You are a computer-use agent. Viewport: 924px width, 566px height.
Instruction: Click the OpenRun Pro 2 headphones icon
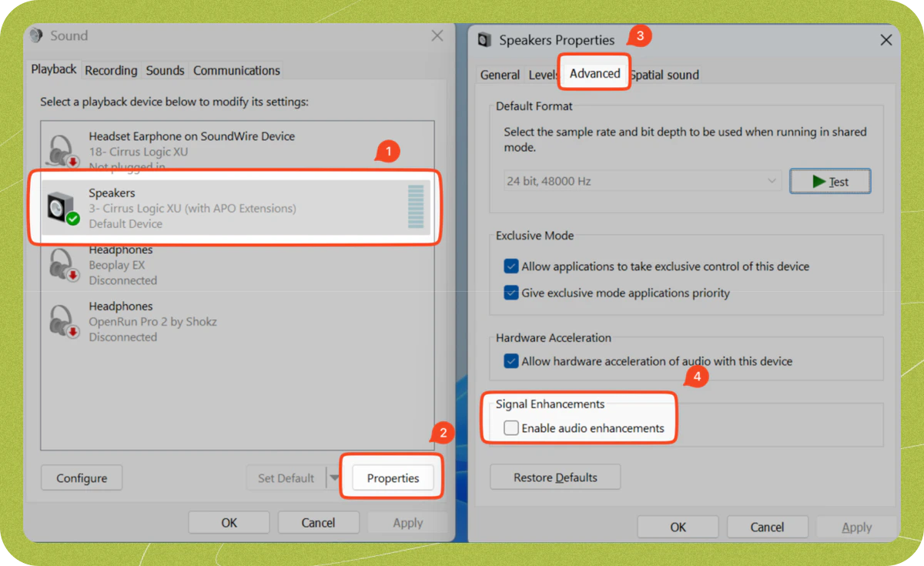[63, 322]
